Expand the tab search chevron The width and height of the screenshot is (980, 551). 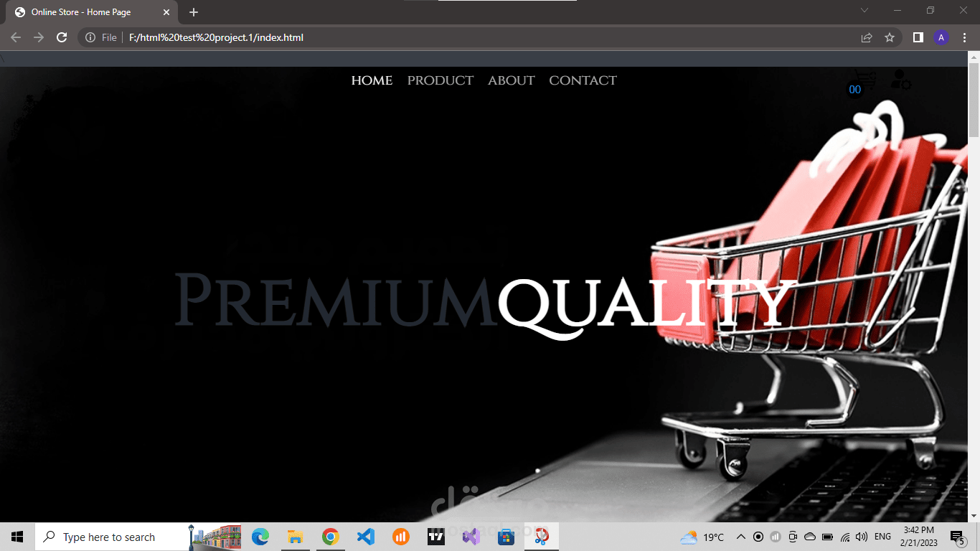click(x=864, y=10)
